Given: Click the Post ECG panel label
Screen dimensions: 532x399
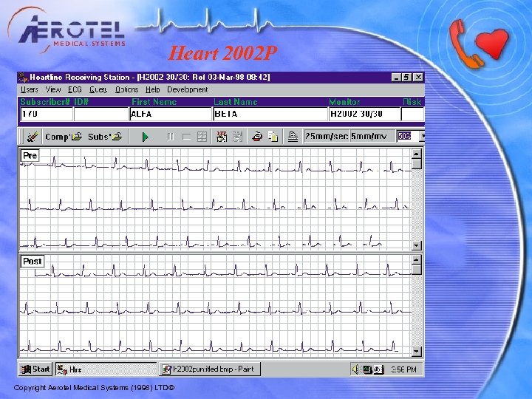Looking at the screenshot, I should point(33,262).
